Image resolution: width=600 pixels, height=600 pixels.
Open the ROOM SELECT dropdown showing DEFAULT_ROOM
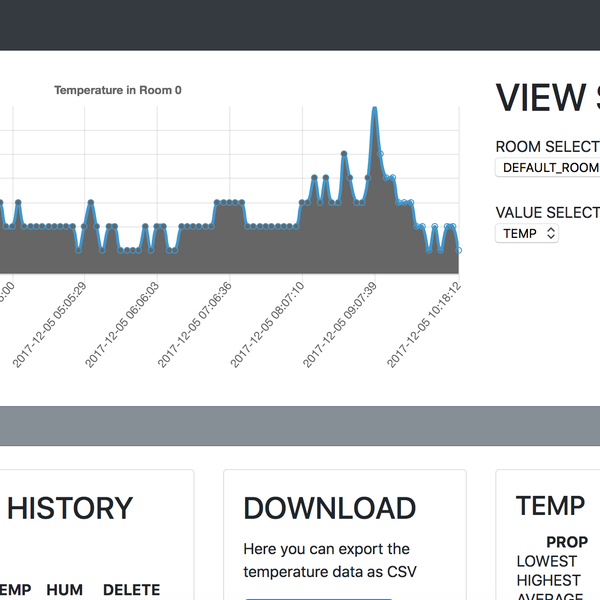pos(548,168)
